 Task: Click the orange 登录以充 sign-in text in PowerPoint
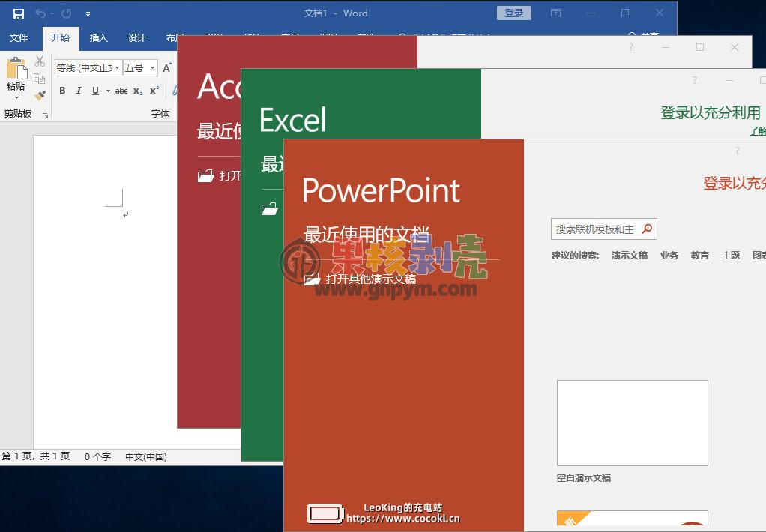[x=735, y=183]
